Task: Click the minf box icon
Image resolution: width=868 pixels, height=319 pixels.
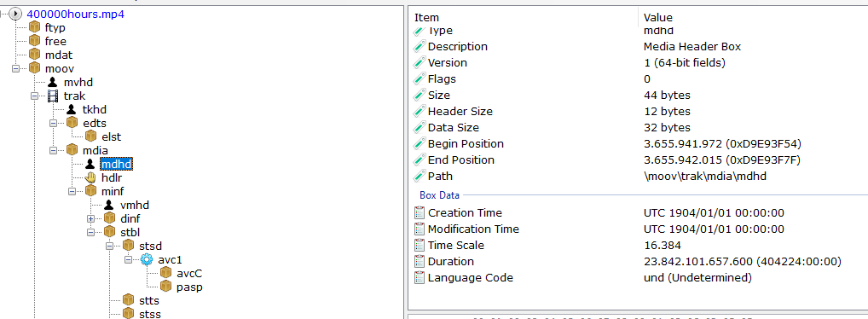Action: (90, 191)
